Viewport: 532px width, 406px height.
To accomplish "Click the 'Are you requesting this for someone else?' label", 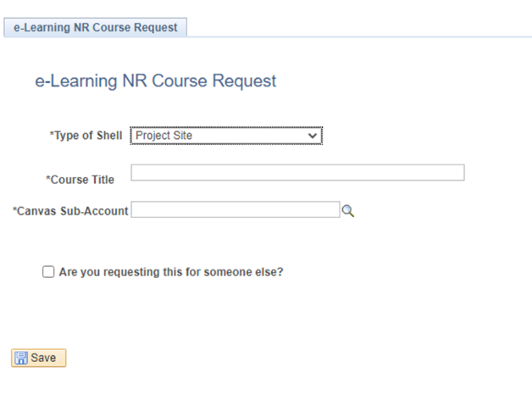I will [171, 272].
